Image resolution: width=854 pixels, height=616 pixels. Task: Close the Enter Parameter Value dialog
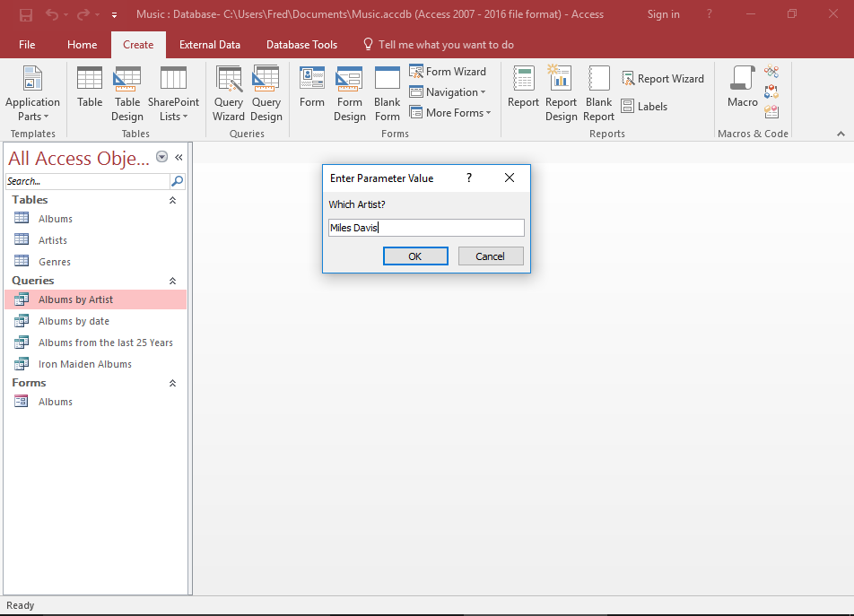(x=510, y=178)
